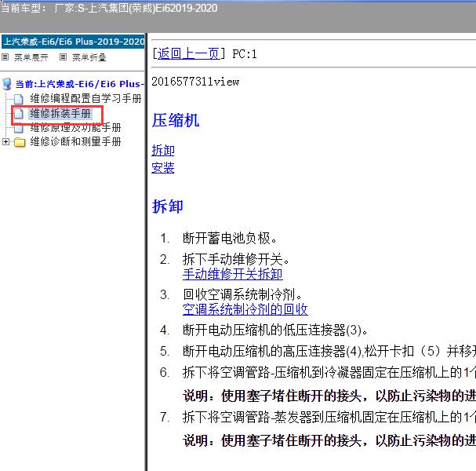This screenshot has width=476, height=471.
Task: Select 菜单折叠 to collapse all menus
Action: coord(89,57)
